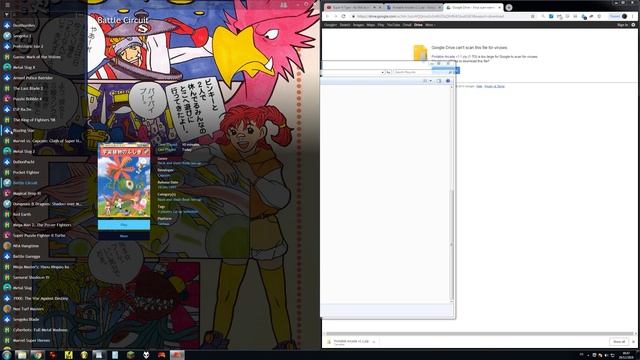The width and height of the screenshot is (640, 360).
Task: Expand the Explorer address bar dropdown
Action: pos(382,72)
